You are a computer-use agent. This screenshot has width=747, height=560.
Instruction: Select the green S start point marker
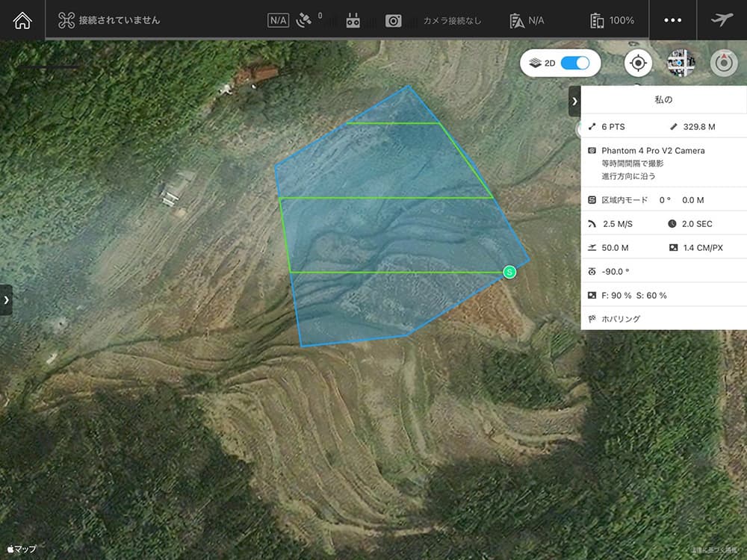[509, 272]
